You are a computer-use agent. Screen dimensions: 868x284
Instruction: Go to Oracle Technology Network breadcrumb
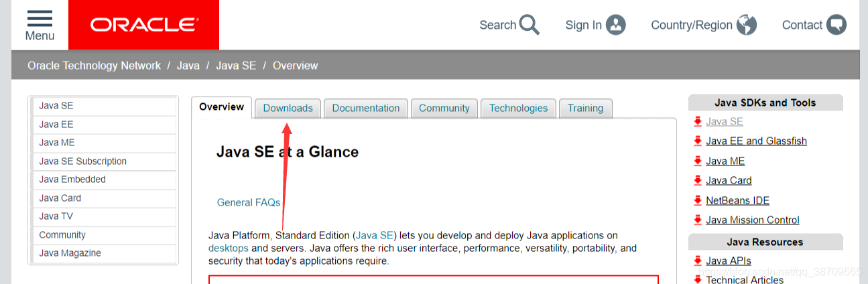click(x=95, y=66)
